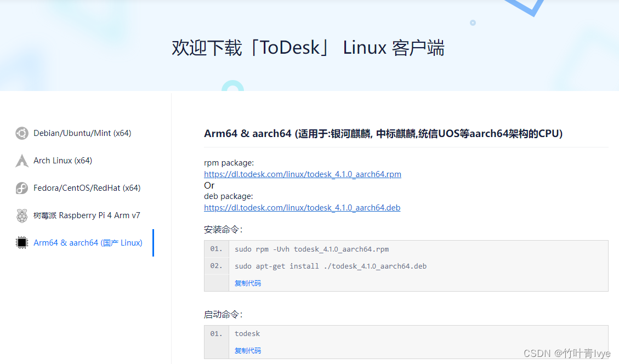Image resolution: width=619 pixels, height=364 pixels.
Task: Click the Fedora logo icon in sidebar
Action: pyautogui.click(x=22, y=188)
